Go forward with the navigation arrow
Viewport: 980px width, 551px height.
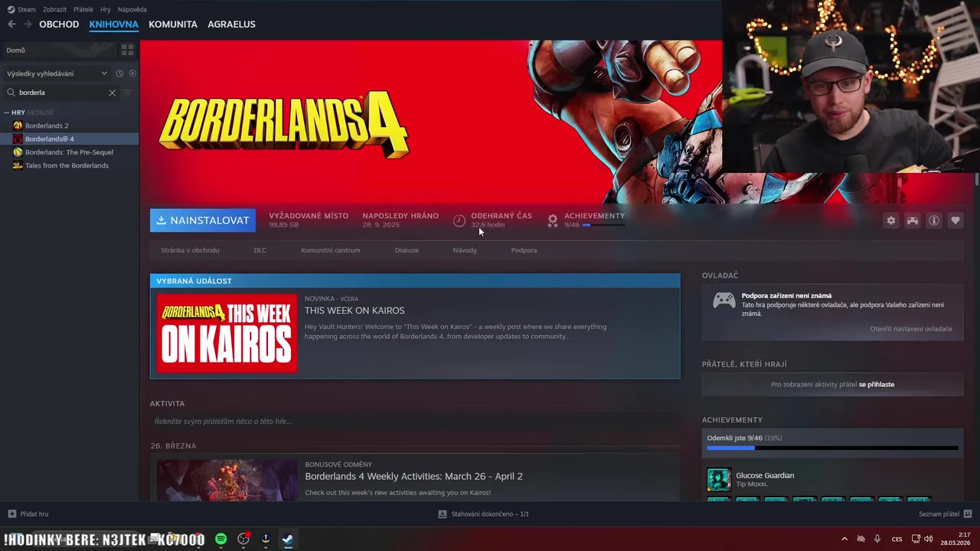[x=28, y=24]
